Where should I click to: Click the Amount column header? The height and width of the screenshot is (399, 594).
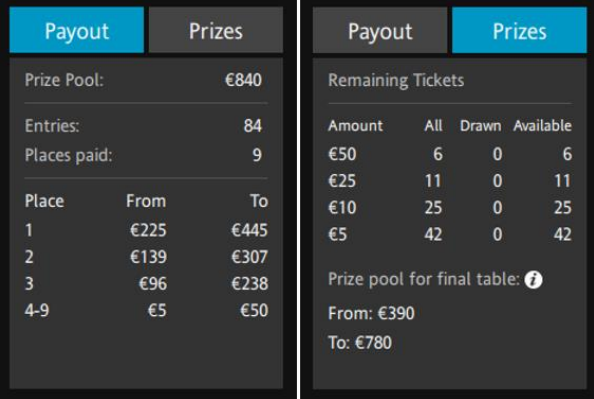355,126
